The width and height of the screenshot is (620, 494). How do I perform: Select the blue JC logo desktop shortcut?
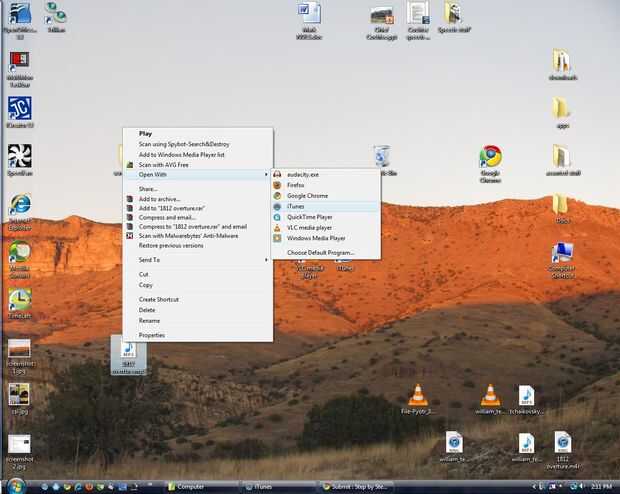tap(20, 108)
